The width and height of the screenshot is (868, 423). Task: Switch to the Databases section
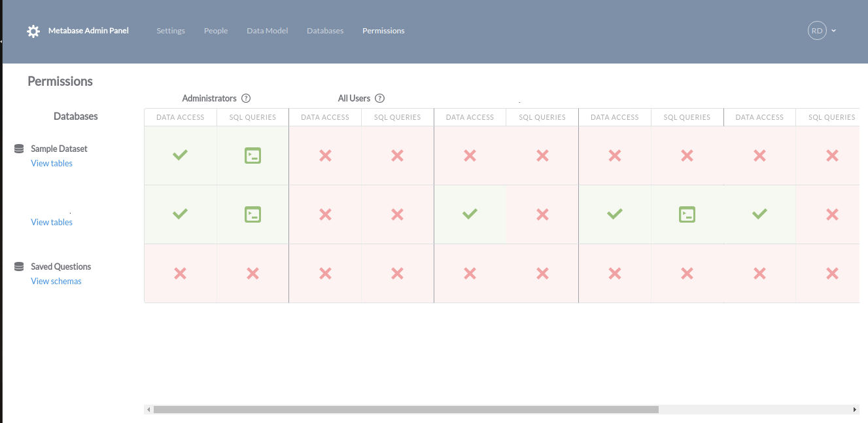[x=325, y=31]
